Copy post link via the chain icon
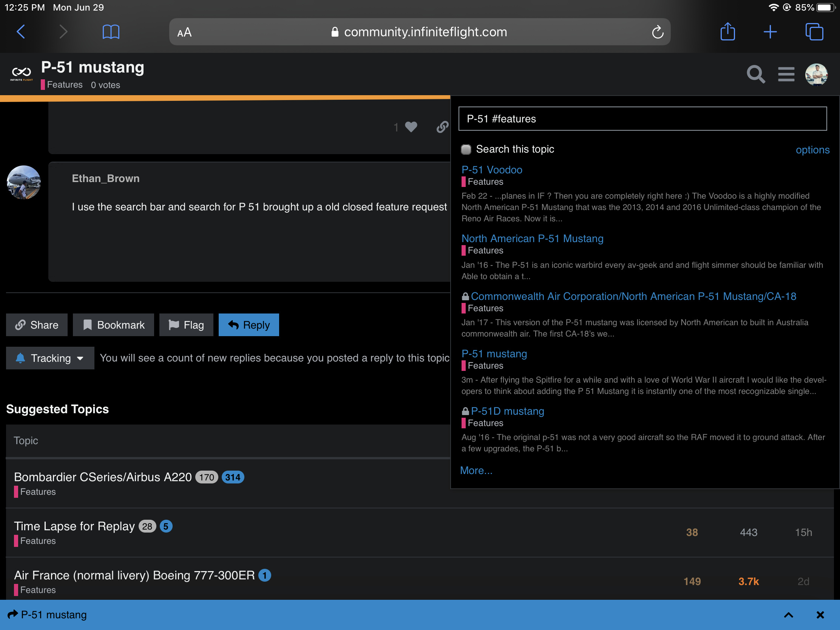The width and height of the screenshot is (840, 630). 442,127
